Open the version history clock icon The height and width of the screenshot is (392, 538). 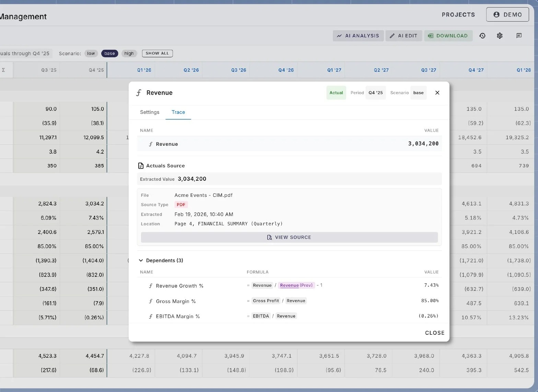click(482, 36)
